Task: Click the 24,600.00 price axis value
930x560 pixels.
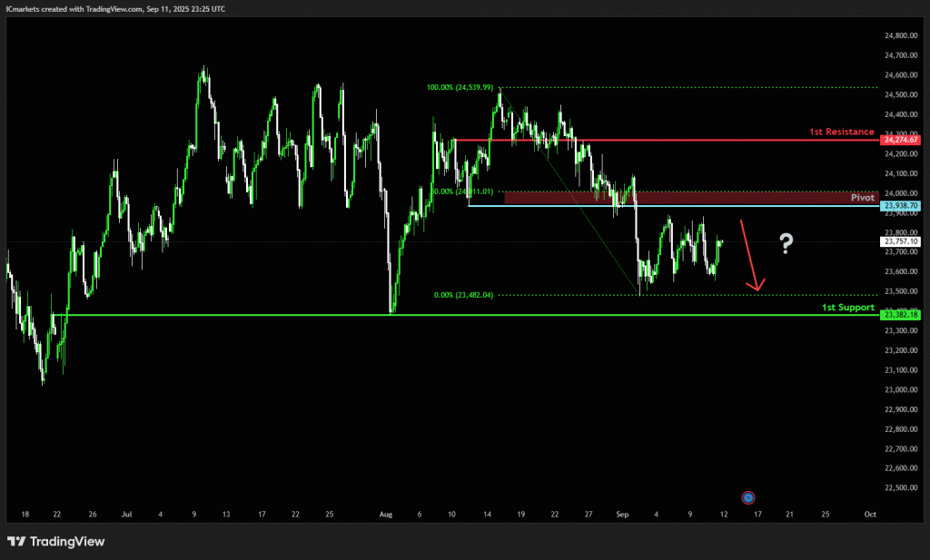Action: click(901, 75)
